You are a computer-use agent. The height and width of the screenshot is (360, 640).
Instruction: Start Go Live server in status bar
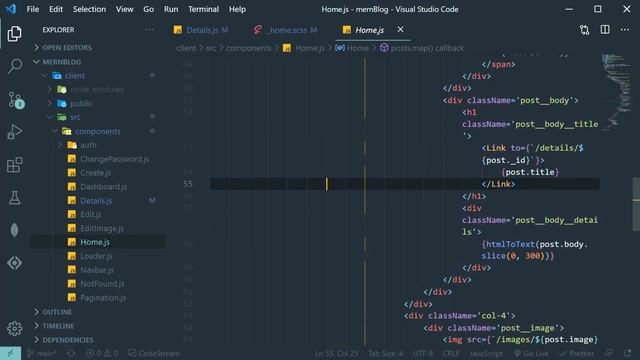[531, 353]
